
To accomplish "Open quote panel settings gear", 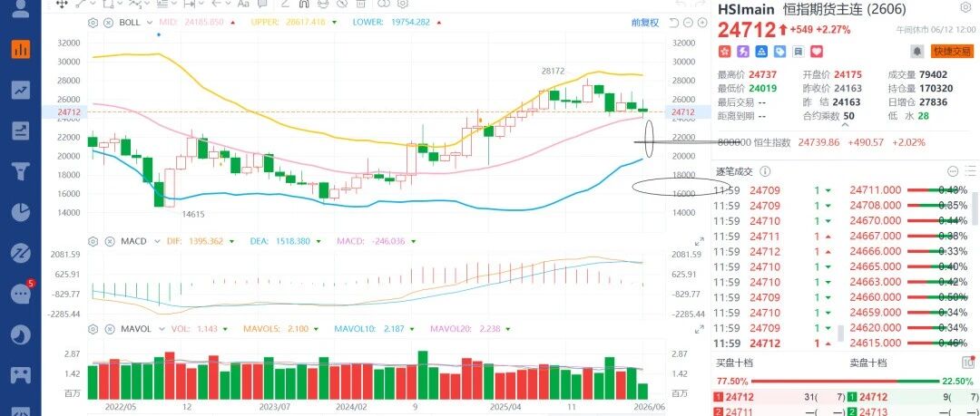I will click(967, 7).
